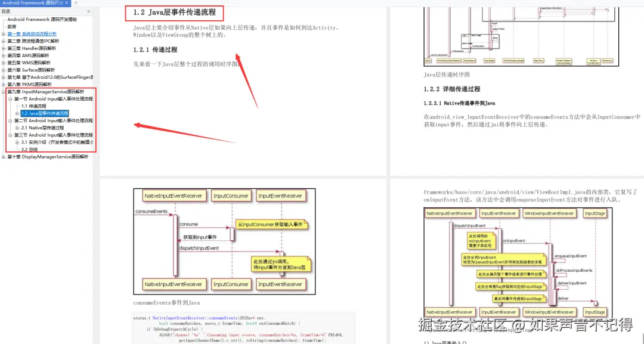Select 第二节 Android Input输入事件处理流程 entry

[x=54, y=120]
